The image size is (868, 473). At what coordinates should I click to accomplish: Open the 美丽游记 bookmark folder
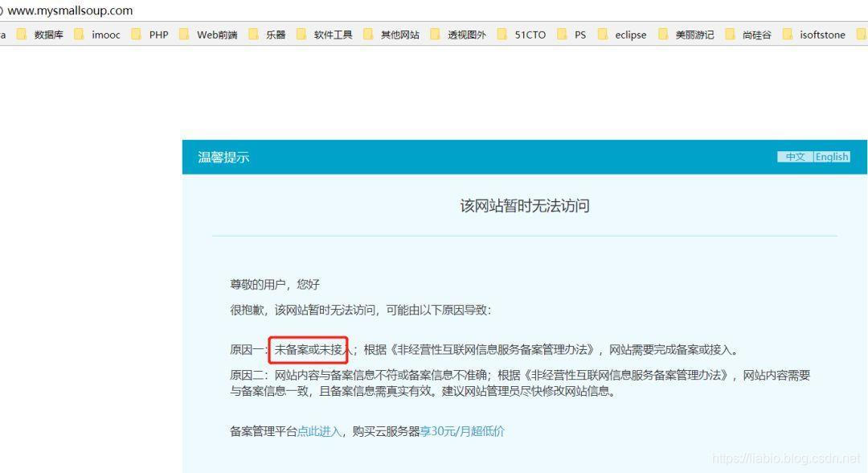click(x=686, y=35)
